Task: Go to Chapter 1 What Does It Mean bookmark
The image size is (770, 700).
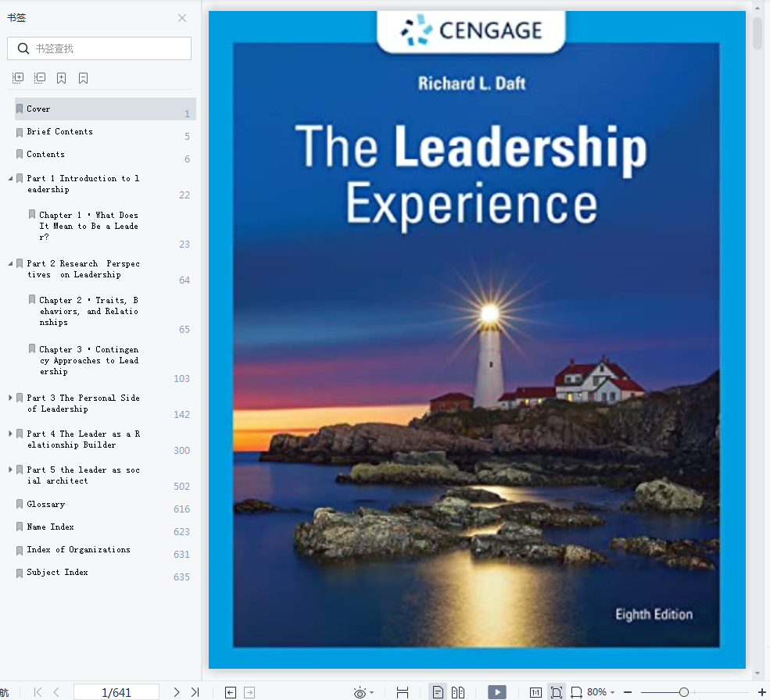Action: click(x=88, y=227)
